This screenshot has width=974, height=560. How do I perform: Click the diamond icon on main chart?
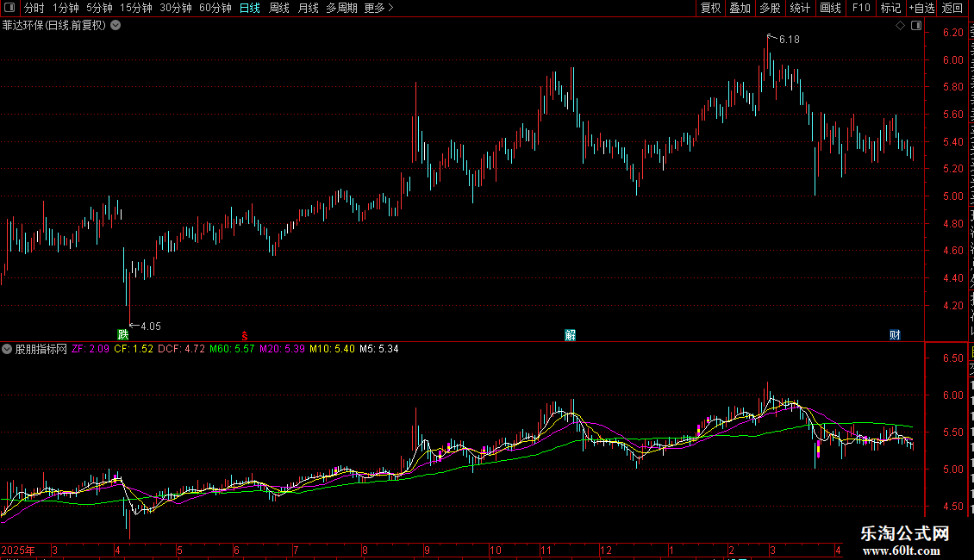click(900, 26)
